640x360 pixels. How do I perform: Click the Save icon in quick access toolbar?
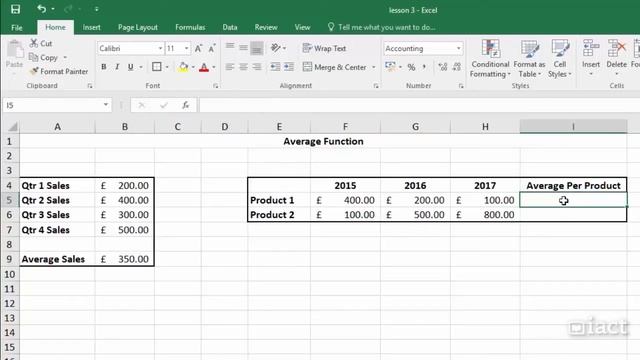pos(16,9)
